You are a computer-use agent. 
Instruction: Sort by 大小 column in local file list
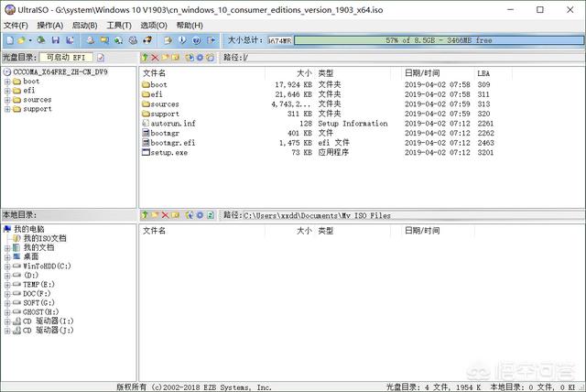pyautogui.click(x=290, y=231)
